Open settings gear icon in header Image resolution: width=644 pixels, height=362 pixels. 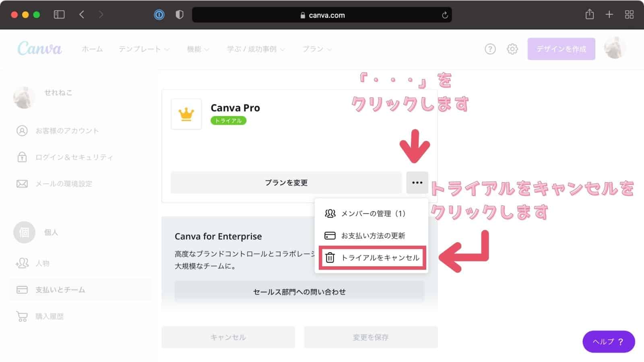coord(512,49)
